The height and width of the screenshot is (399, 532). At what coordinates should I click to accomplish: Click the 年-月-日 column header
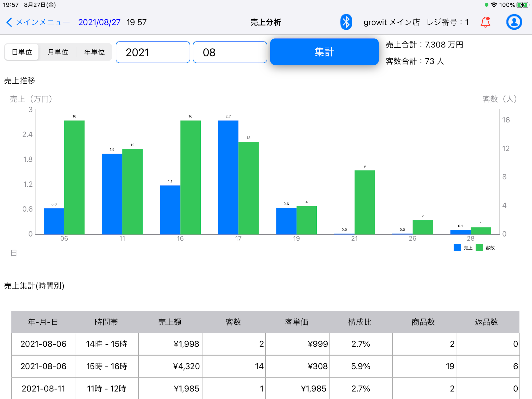(43, 322)
